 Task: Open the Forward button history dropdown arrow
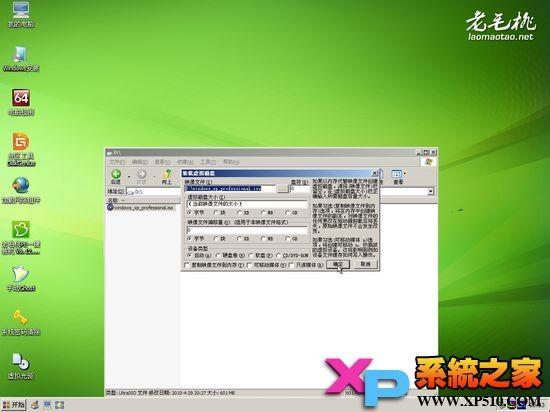click(154, 176)
